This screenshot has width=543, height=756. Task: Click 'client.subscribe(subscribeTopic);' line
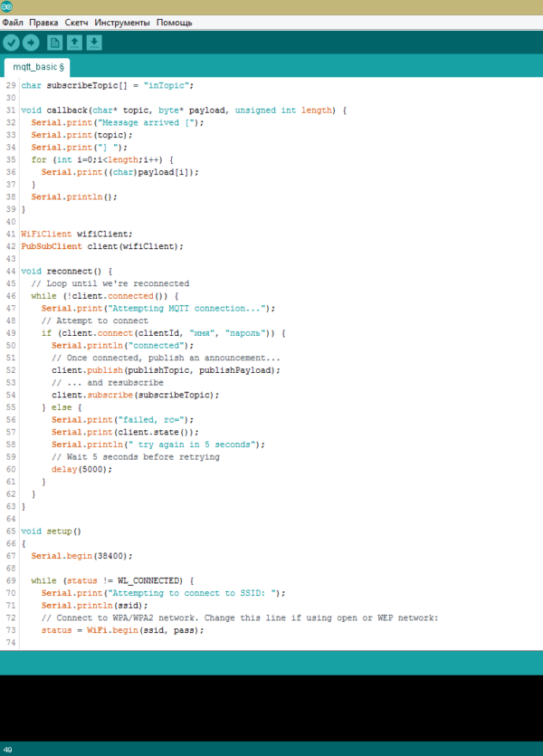(x=136, y=395)
